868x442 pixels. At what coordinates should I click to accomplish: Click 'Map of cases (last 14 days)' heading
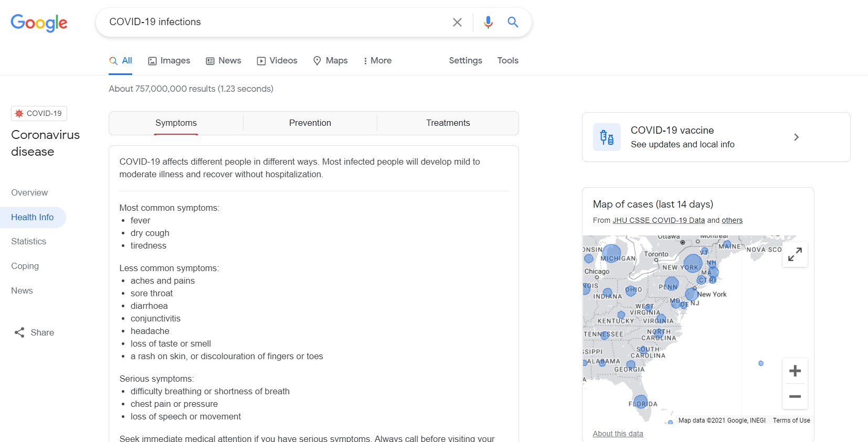(653, 204)
